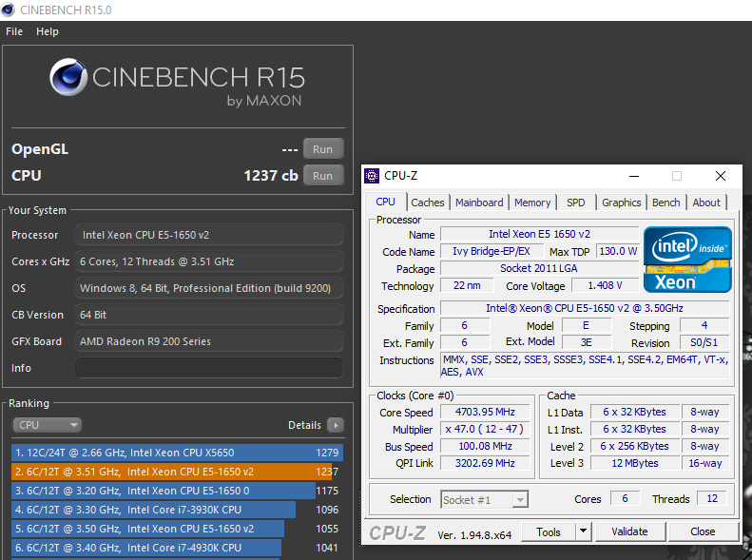
Task: Click the Cinebench R15 sphere logo
Action: pos(69,80)
